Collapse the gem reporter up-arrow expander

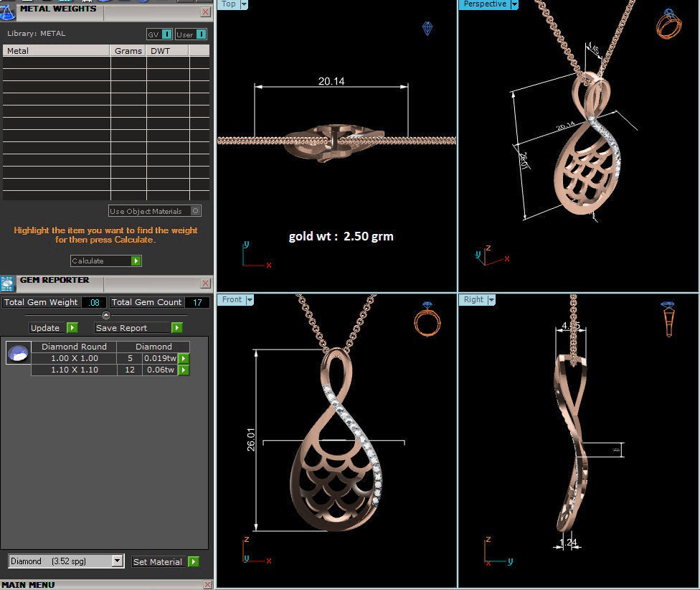click(x=106, y=315)
